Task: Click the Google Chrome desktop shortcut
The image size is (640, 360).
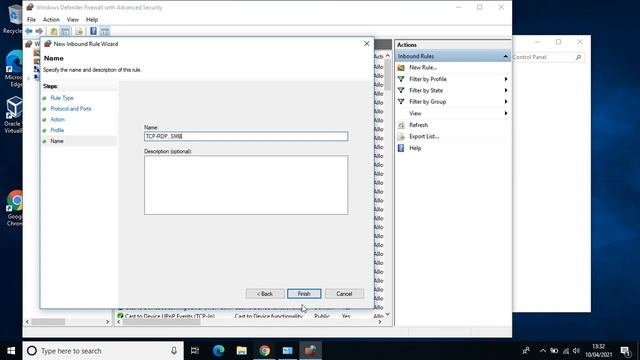Action: pyautogui.click(x=14, y=208)
